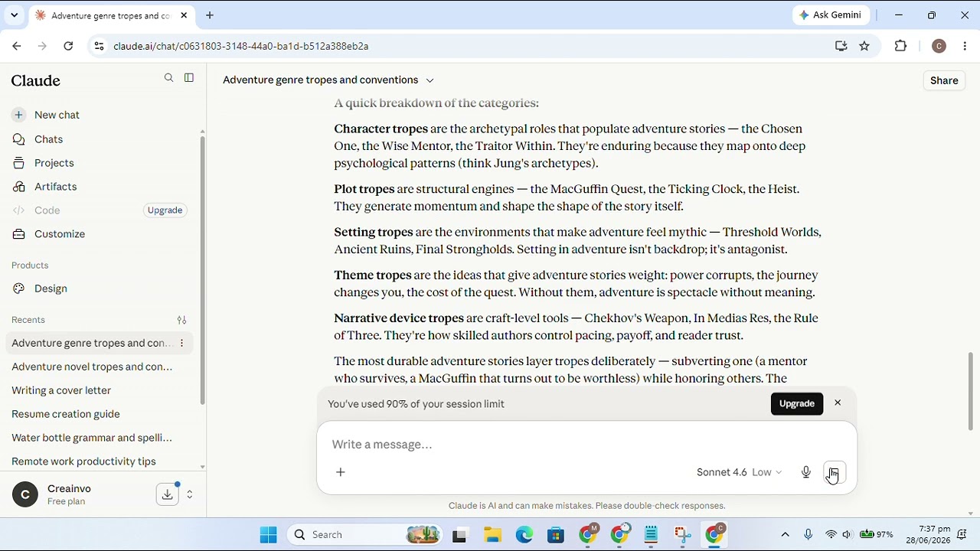Open Artifacts in sidebar
The height and width of the screenshot is (551, 980).
point(55,187)
